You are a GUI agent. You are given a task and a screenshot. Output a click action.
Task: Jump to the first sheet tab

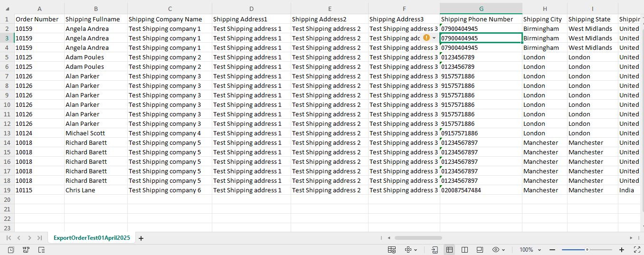(9, 238)
